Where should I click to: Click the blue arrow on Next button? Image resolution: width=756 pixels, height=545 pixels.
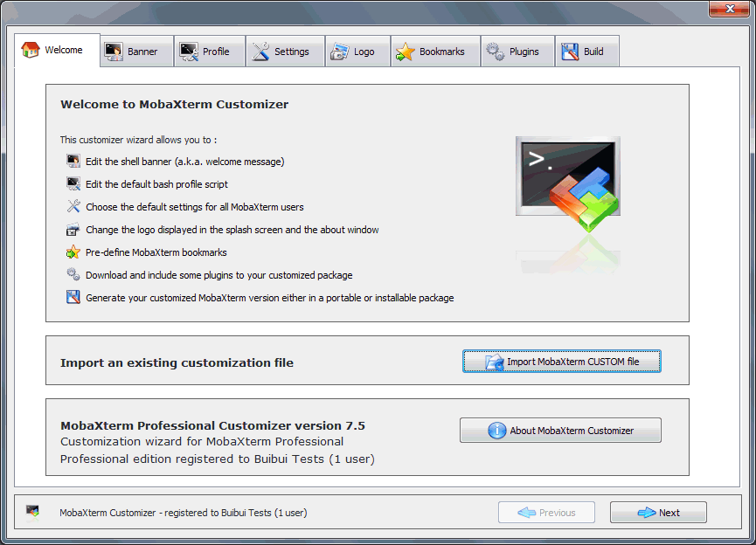[x=647, y=512]
